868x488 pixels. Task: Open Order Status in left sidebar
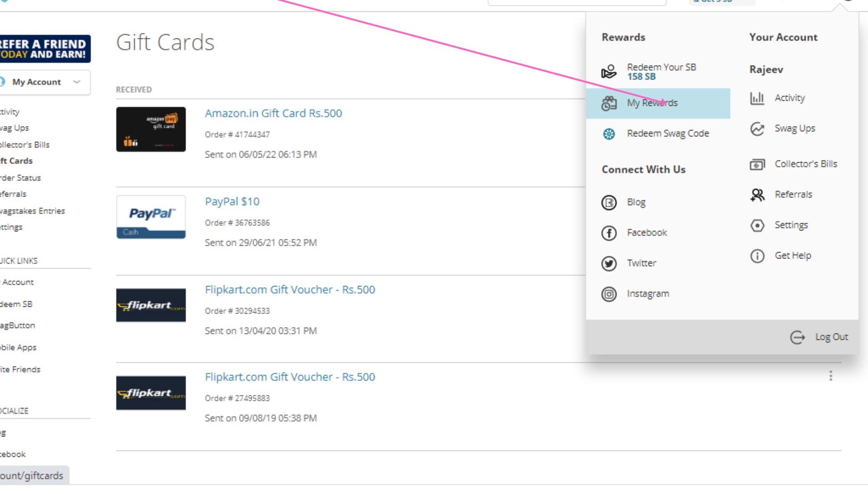coord(20,178)
